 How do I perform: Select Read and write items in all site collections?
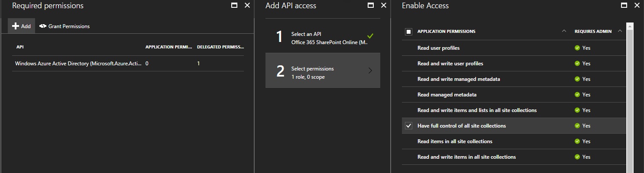(x=514, y=157)
